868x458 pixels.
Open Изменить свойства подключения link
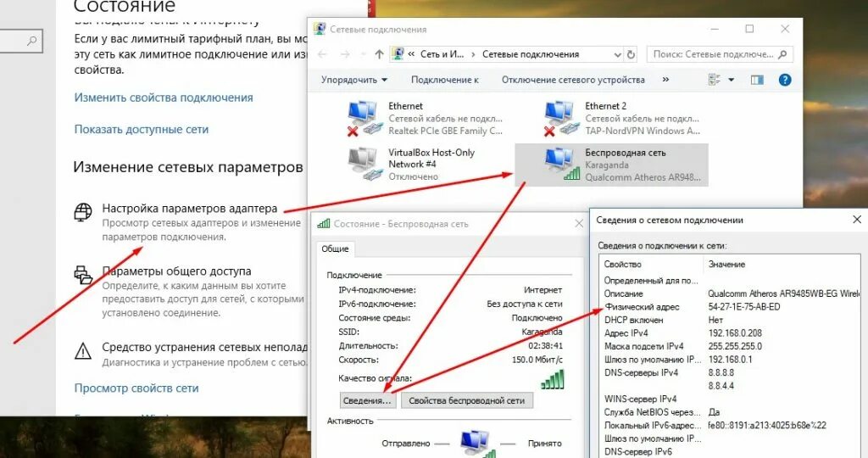pos(164,98)
